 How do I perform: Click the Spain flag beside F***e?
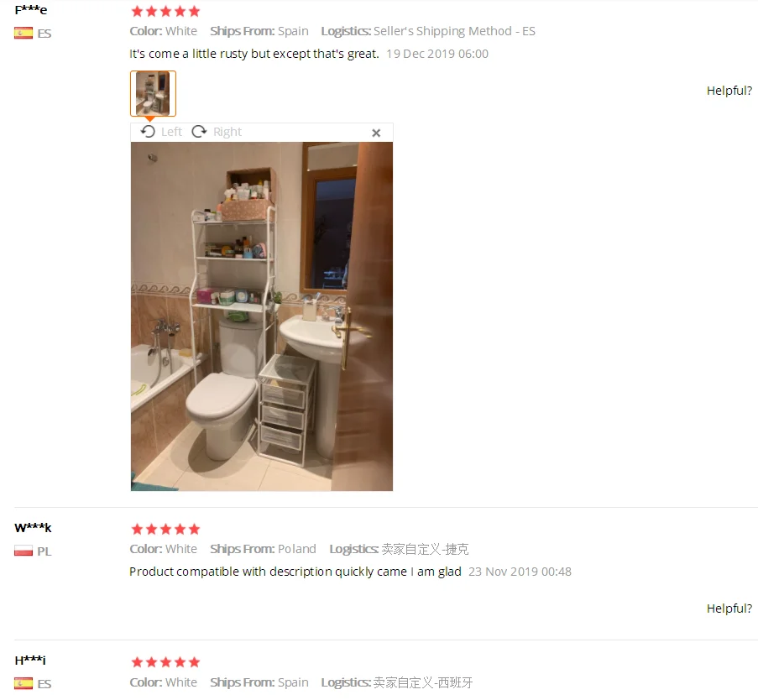tap(24, 33)
